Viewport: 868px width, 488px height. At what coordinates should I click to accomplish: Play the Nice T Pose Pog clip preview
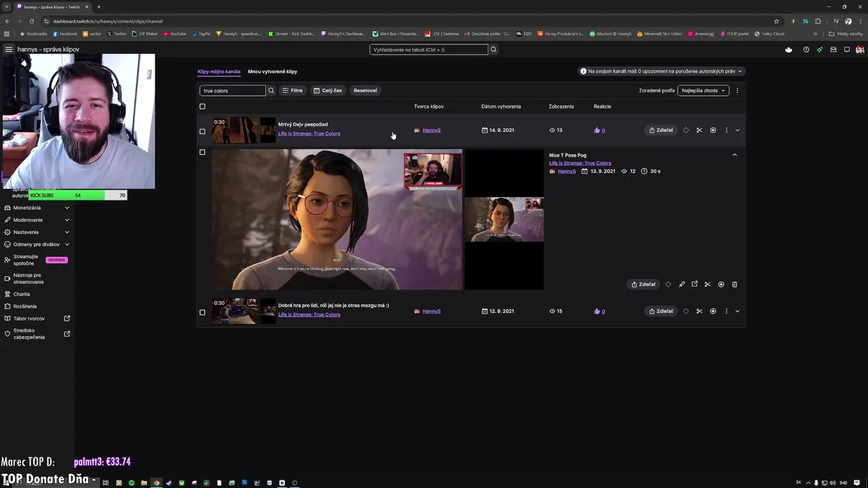point(337,220)
